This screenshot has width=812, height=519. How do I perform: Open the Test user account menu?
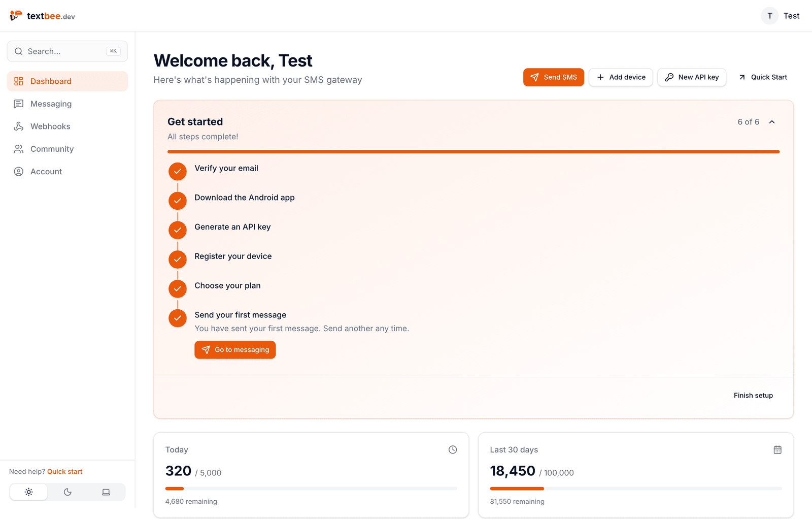click(781, 16)
